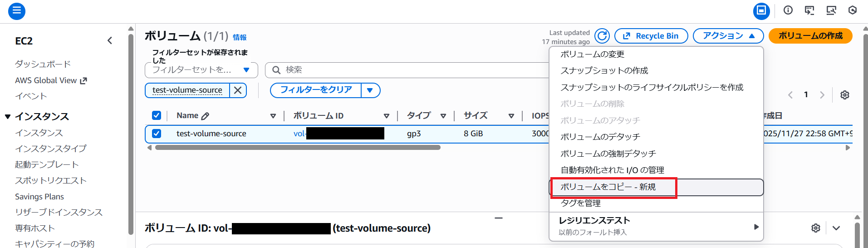
Task: Go to previous page of volumes
Action: click(x=790, y=95)
